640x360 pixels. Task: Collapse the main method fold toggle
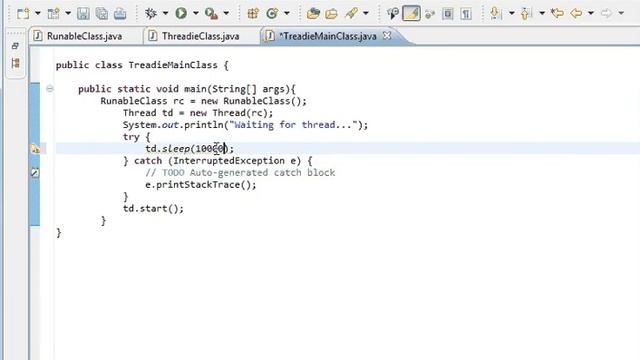coord(50,89)
